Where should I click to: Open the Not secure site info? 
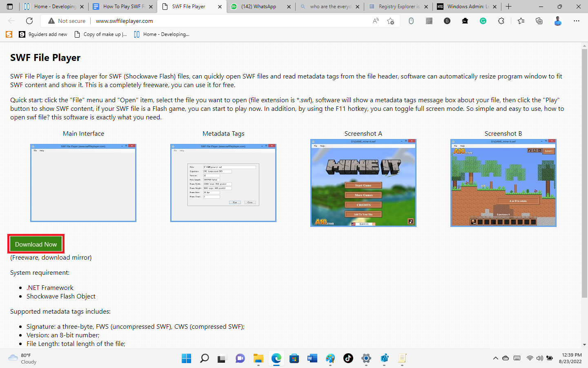pos(67,21)
